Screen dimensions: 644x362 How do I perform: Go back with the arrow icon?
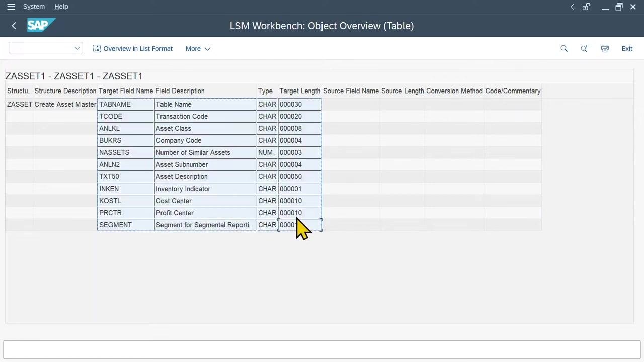[x=14, y=26]
